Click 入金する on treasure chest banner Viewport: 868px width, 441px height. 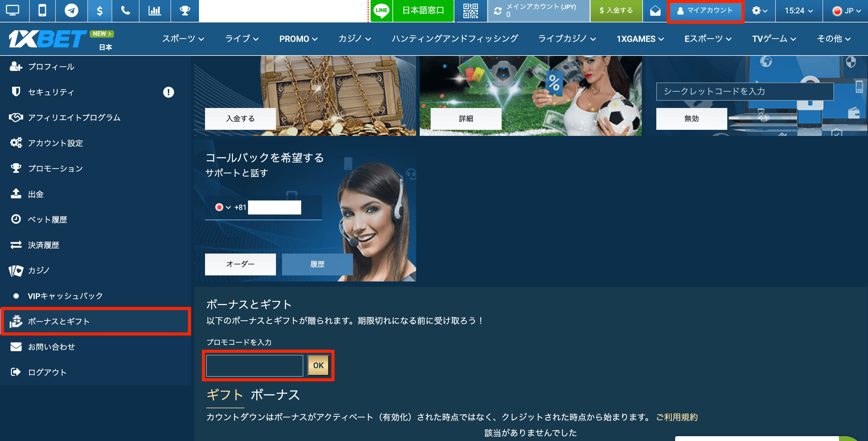pos(240,119)
